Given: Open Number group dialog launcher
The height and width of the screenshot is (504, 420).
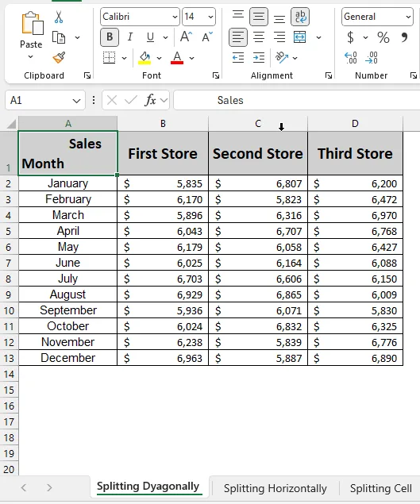Looking at the screenshot, I should click(414, 75).
